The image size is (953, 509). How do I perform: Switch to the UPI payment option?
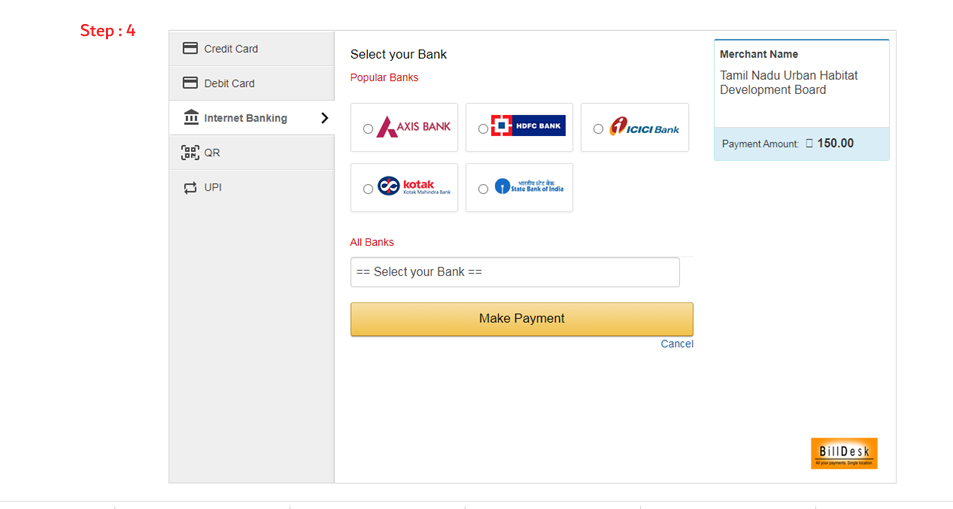click(252, 187)
